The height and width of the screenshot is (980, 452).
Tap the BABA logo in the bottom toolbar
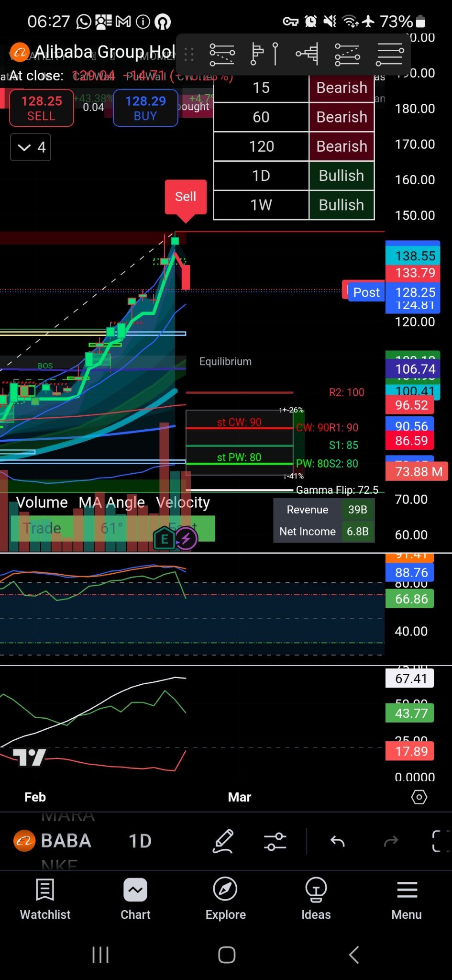point(24,841)
